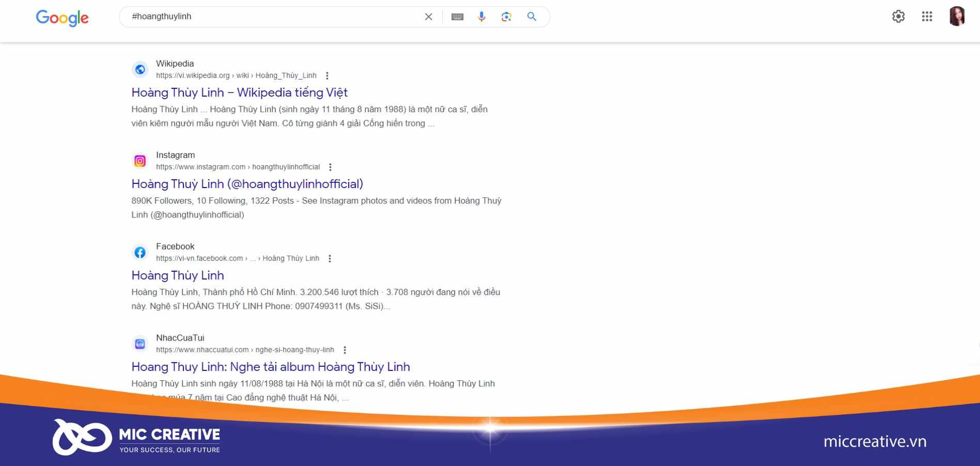The image size is (980, 466).
Task: Open more options for NhacCuaTui result
Action: click(x=345, y=350)
